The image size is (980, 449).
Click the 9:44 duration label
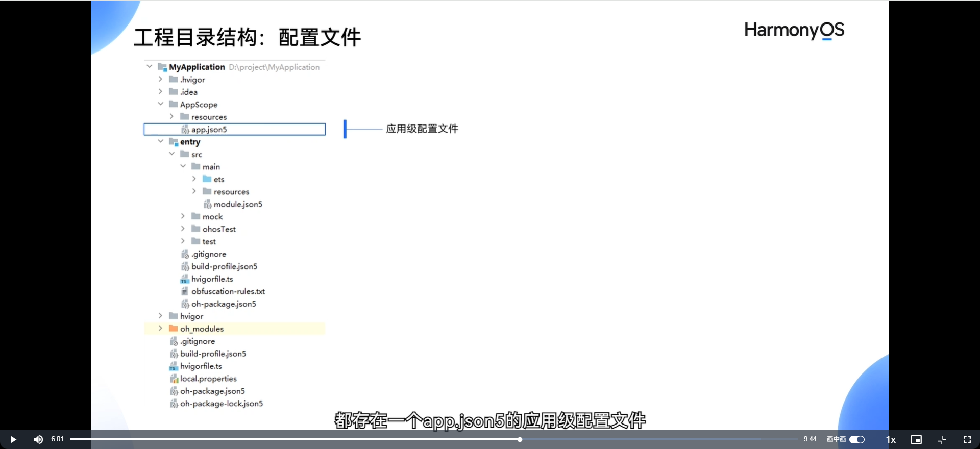810,439
